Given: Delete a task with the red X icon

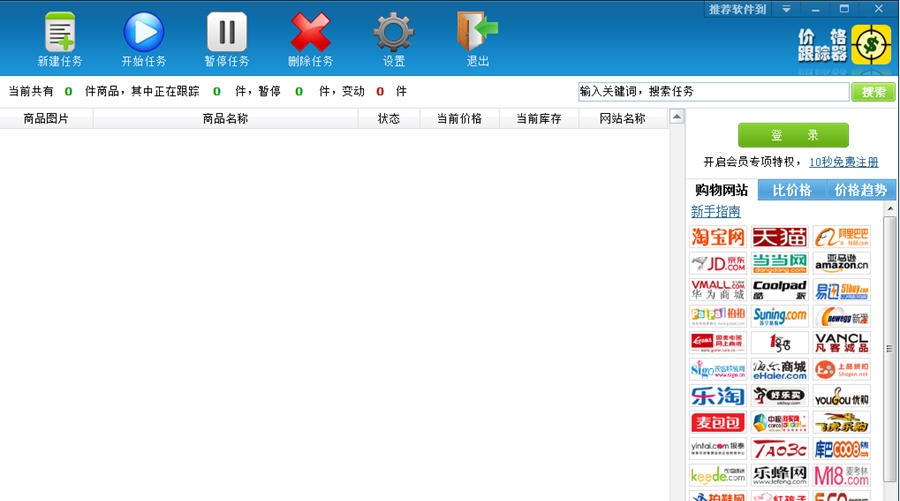Looking at the screenshot, I should [x=310, y=33].
